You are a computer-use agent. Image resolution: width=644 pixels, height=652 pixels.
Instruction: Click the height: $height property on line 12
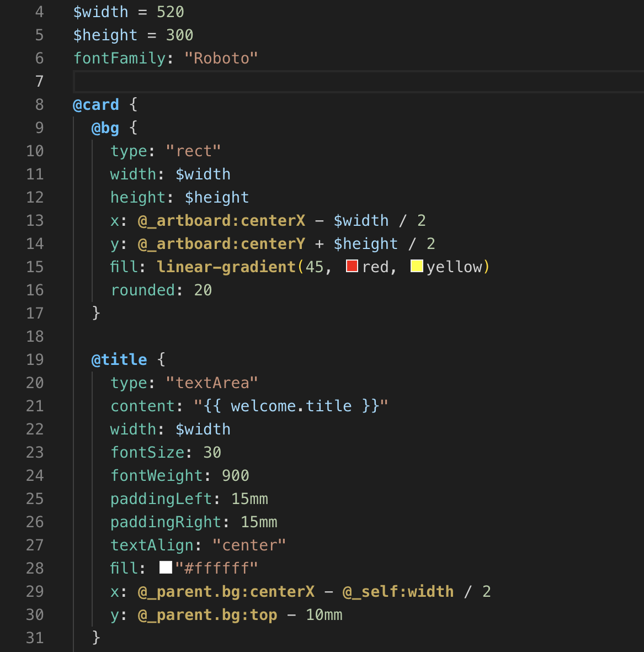(179, 198)
